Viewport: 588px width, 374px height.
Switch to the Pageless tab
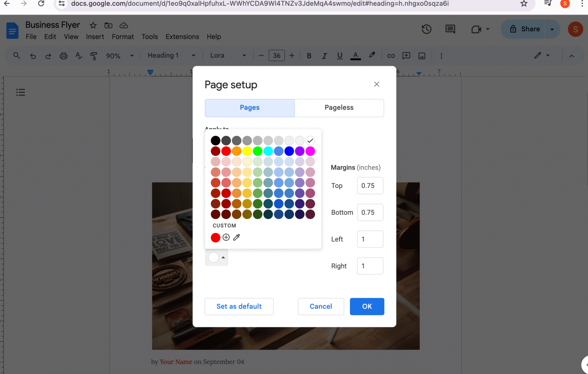[x=339, y=108]
